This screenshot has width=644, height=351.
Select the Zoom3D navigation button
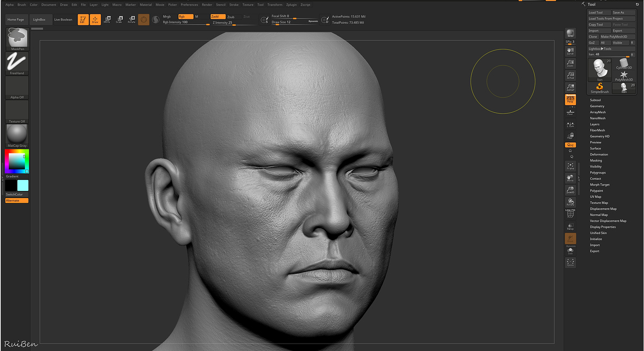570,190
